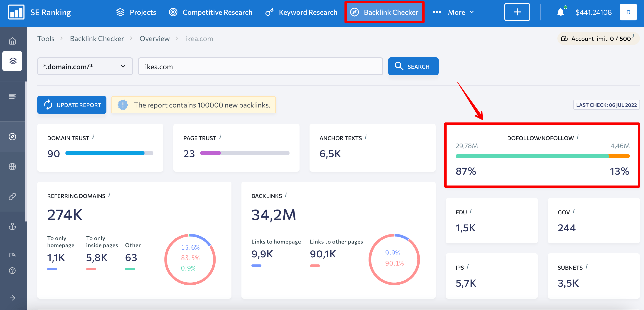Show info for Account limit
This screenshot has width=644, height=310.
tap(633, 36)
